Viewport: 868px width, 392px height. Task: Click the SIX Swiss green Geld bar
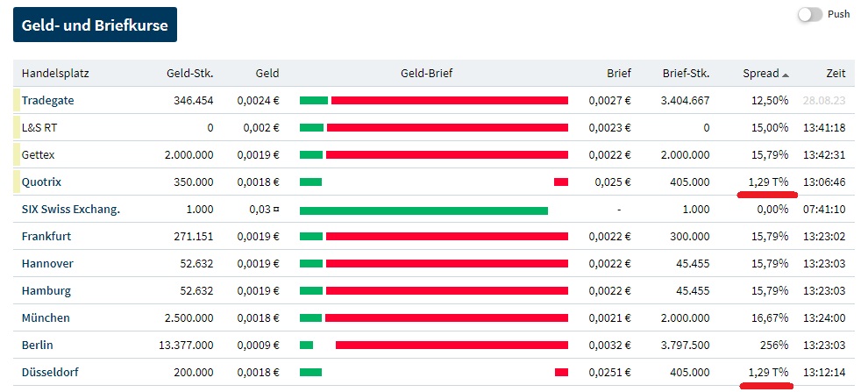pos(423,210)
